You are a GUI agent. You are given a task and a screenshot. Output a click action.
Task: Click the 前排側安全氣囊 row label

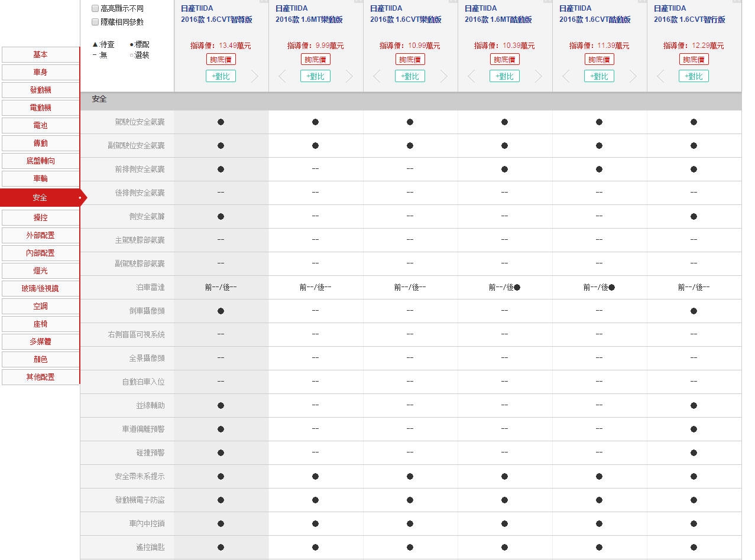(140, 170)
